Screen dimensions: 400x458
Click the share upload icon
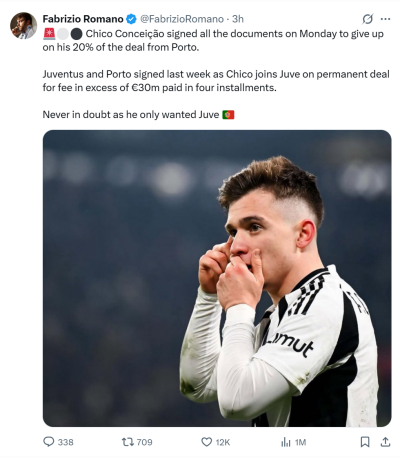tap(385, 442)
